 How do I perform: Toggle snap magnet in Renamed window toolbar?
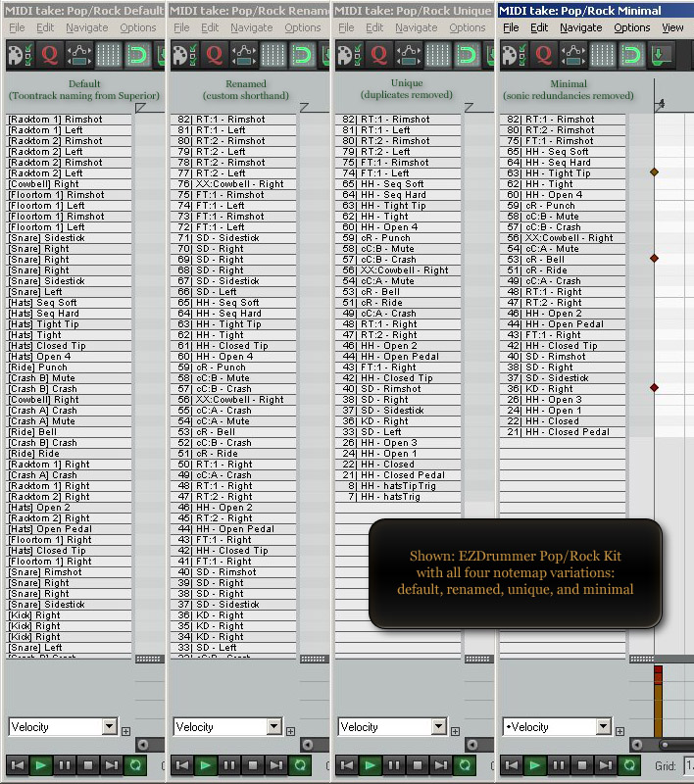tap(302, 55)
